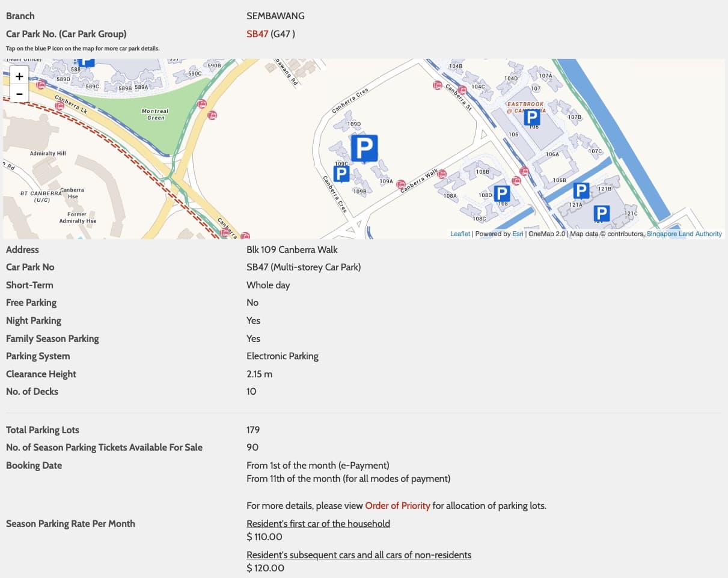This screenshot has width=728, height=578.
Task: Click the "Montreal Green" map label
Action: pos(155,114)
